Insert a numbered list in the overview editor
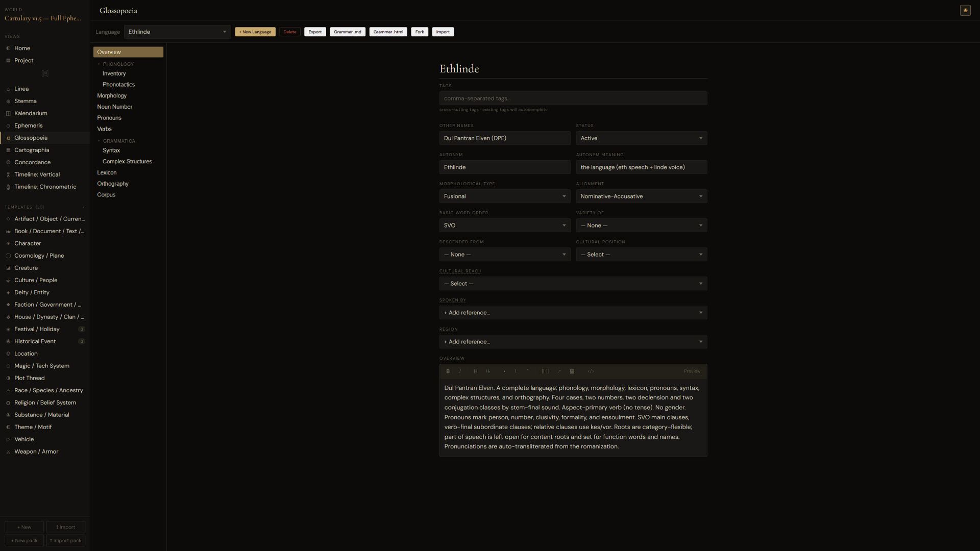Screen dimensions: 980x551 516,371
